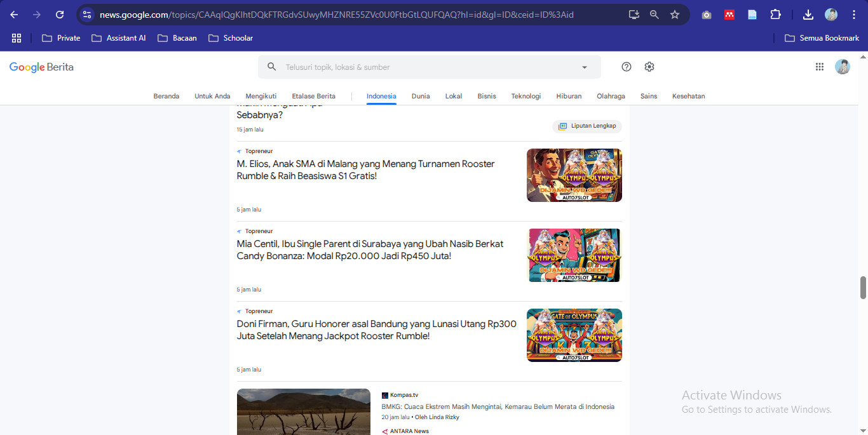Expand advanced search options arrow
The image size is (868, 435).
pyautogui.click(x=585, y=67)
